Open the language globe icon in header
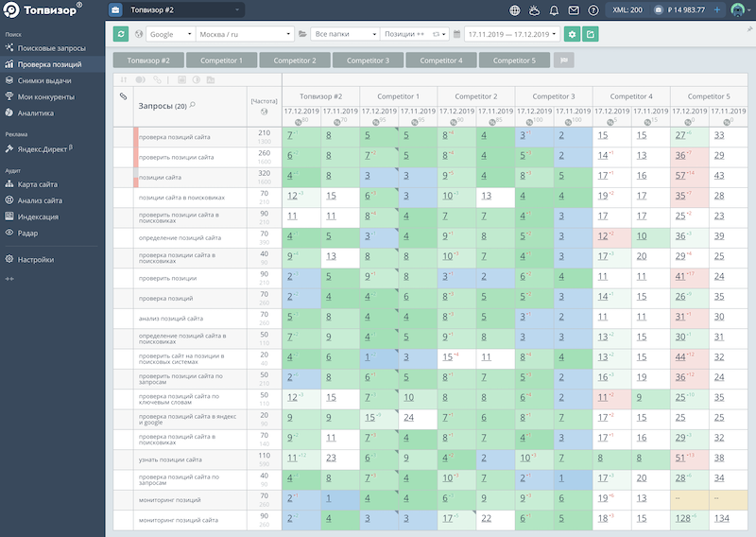756x537 pixels. click(515, 9)
